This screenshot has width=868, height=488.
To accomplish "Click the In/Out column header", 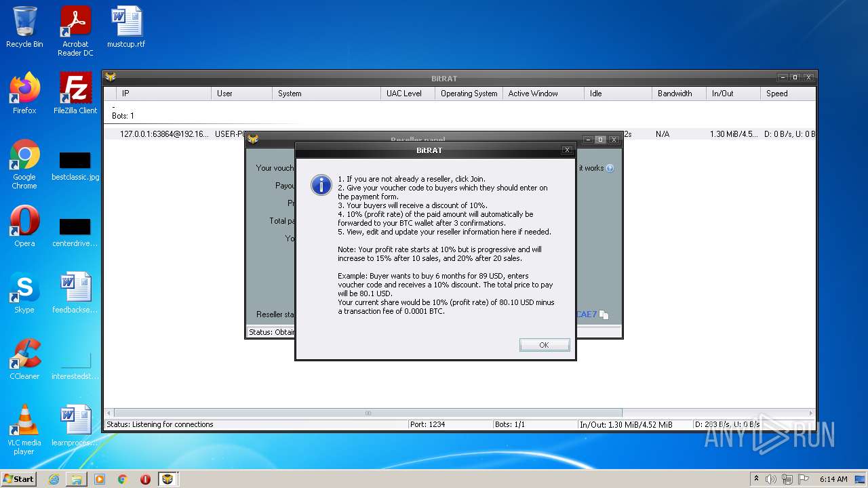I will coord(733,94).
